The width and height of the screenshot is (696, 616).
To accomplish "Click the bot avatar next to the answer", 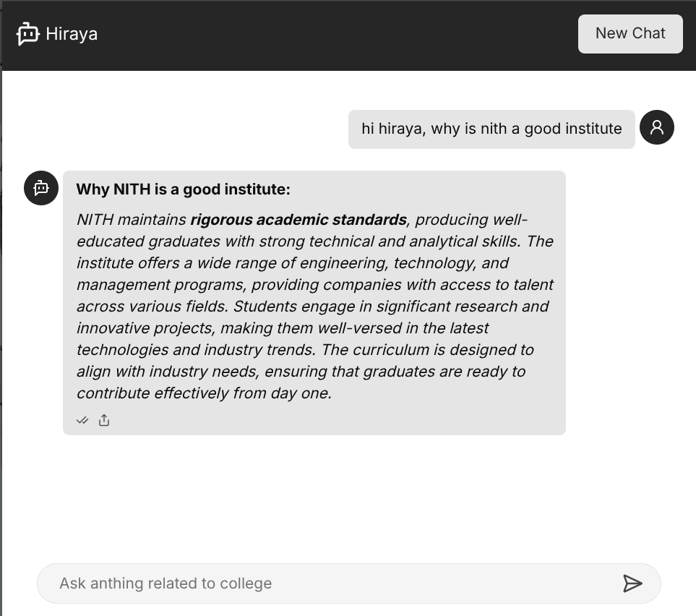I will coord(40,188).
